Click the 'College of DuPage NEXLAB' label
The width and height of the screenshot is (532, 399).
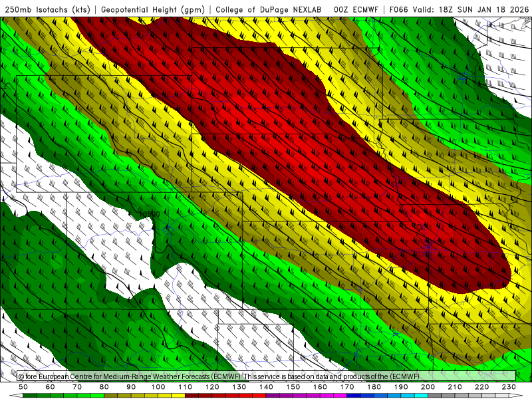pos(269,9)
